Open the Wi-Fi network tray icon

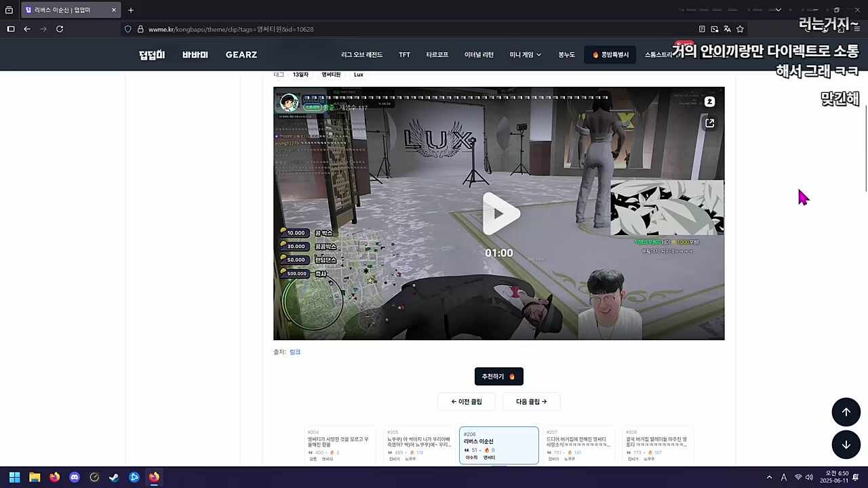[798, 477]
